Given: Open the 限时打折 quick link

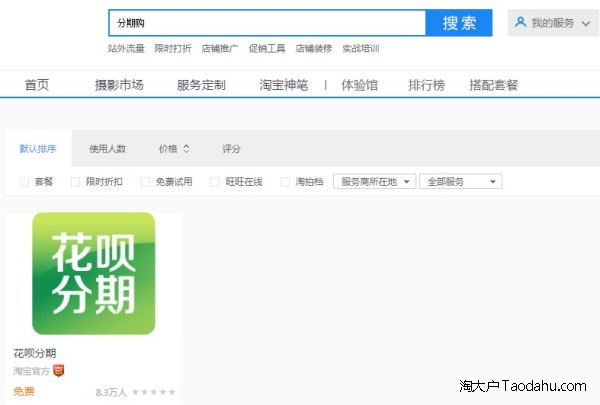Looking at the screenshot, I should pos(173,49).
